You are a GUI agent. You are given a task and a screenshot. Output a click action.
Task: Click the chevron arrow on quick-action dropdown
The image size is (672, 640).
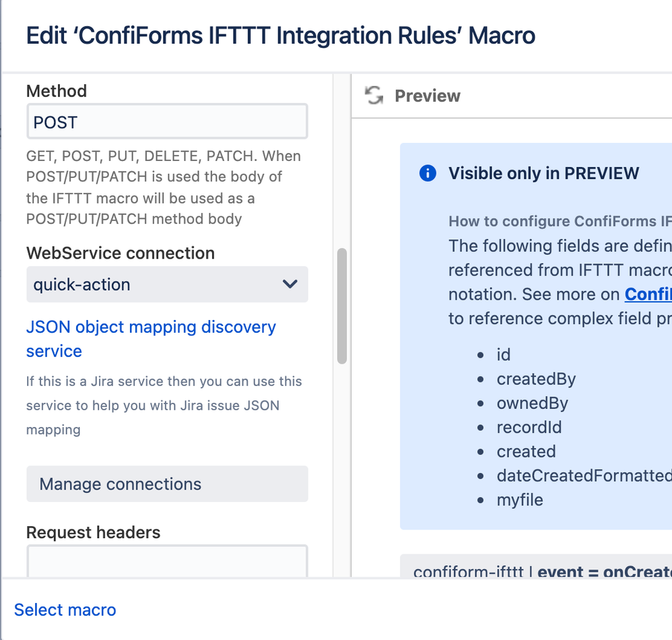pos(290,284)
